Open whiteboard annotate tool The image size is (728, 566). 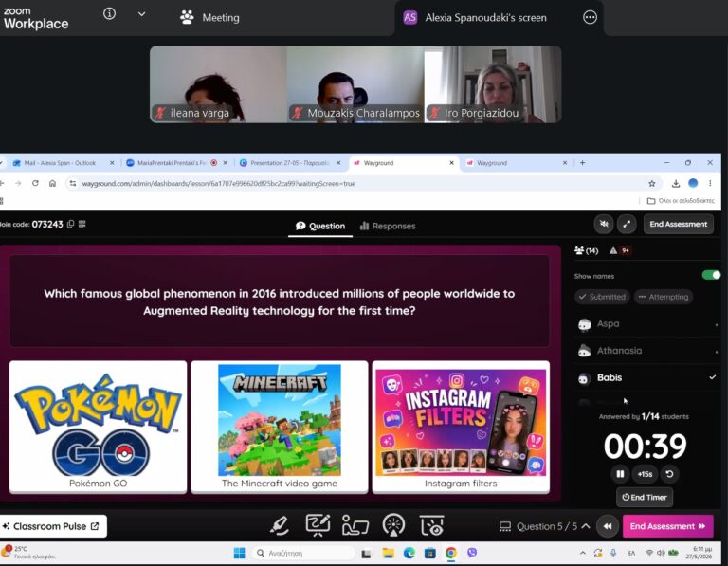pyautogui.click(x=318, y=525)
